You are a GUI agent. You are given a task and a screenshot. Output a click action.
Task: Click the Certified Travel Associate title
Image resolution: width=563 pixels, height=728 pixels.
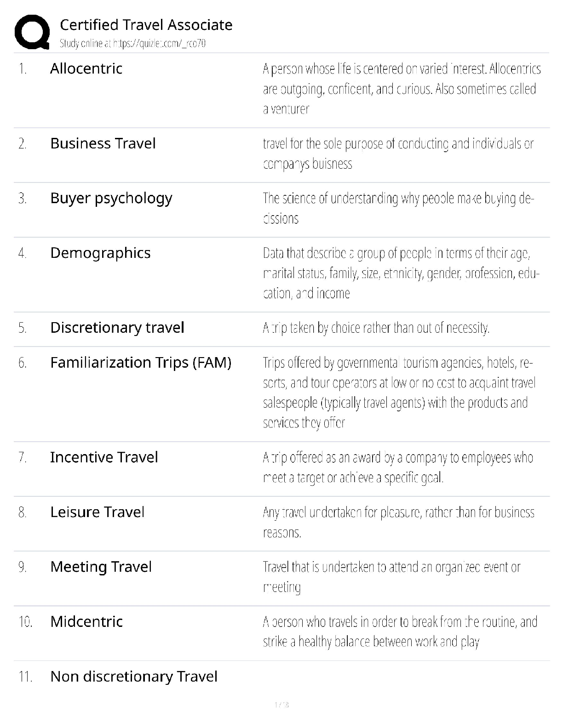(146, 25)
